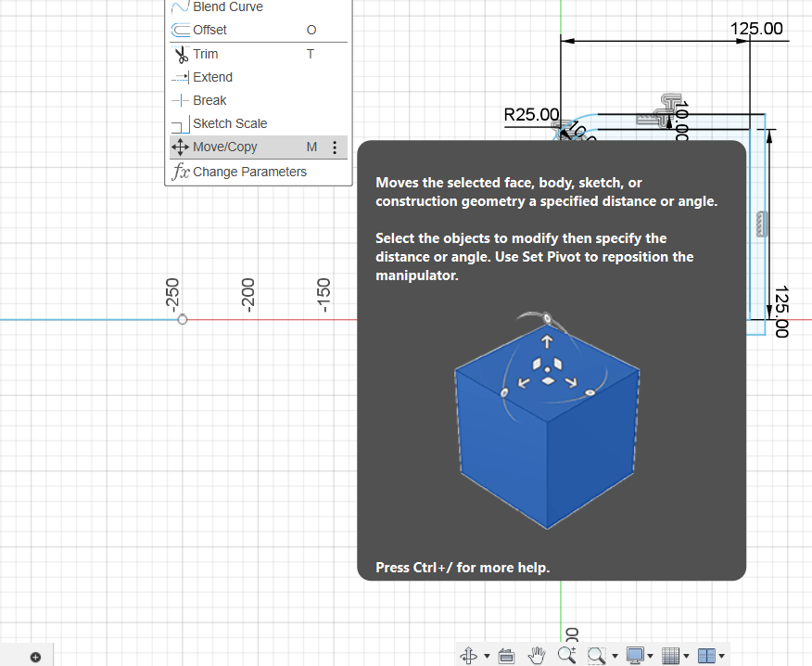Click the Move/Copy menu entry

pyautogui.click(x=259, y=147)
